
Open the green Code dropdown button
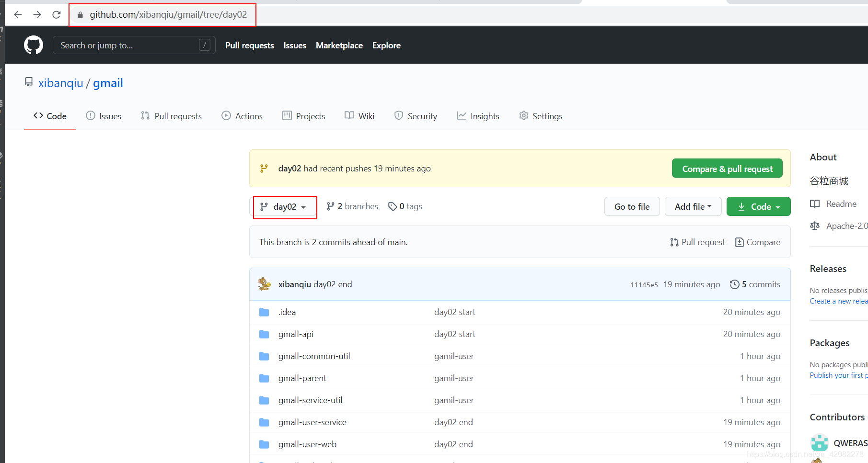point(758,206)
